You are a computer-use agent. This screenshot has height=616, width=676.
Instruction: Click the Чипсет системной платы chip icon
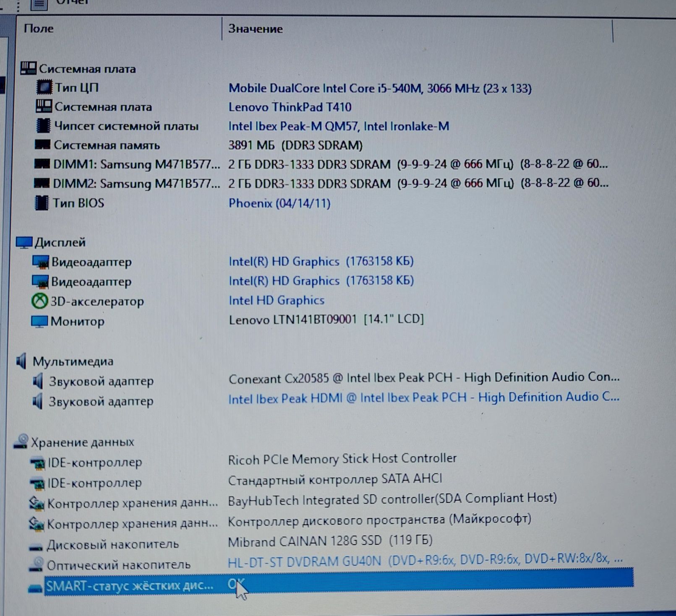coord(43,126)
